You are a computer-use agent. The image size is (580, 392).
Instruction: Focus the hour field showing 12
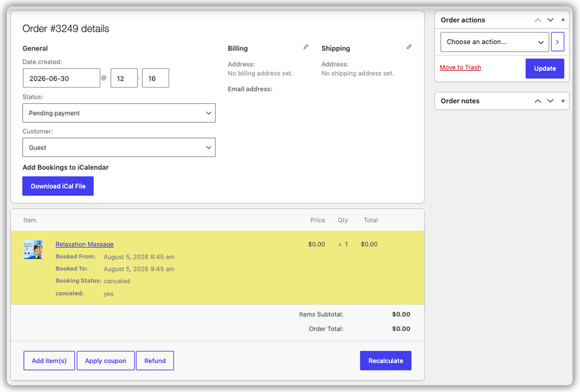[124, 78]
